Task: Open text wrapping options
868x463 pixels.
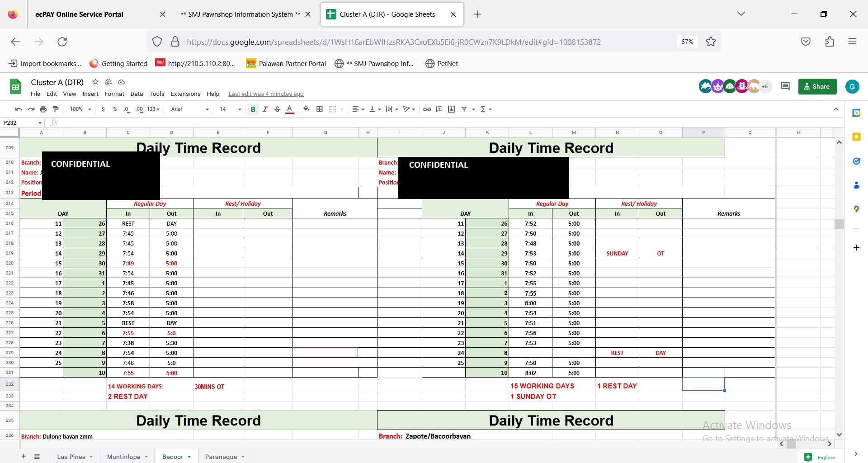Action: click(392, 109)
